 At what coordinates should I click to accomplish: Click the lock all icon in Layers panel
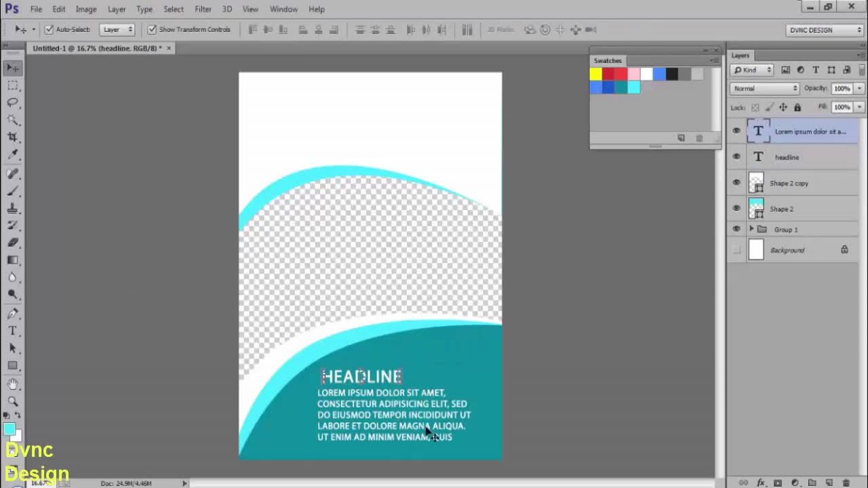pyautogui.click(x=797, y=107)
